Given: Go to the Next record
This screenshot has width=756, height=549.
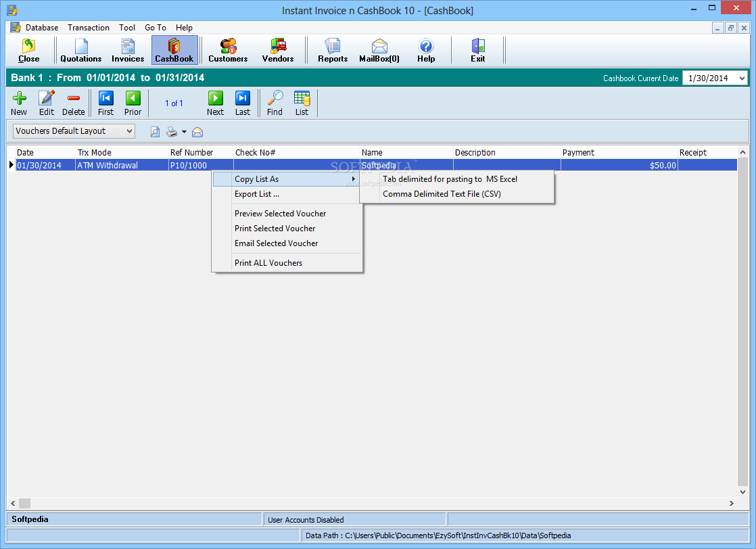Looking at the screenshot, I should tap(215, 103).
